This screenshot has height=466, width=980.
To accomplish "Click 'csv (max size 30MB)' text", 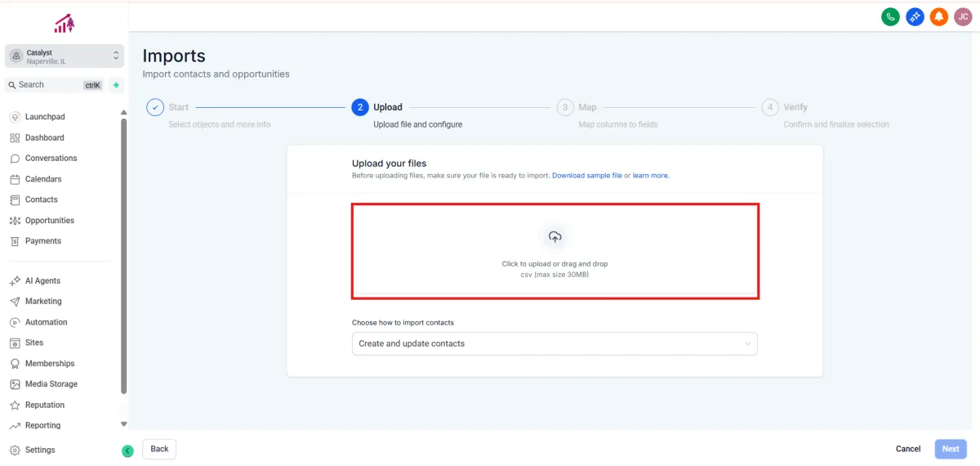I will click(x=555, y=275).
